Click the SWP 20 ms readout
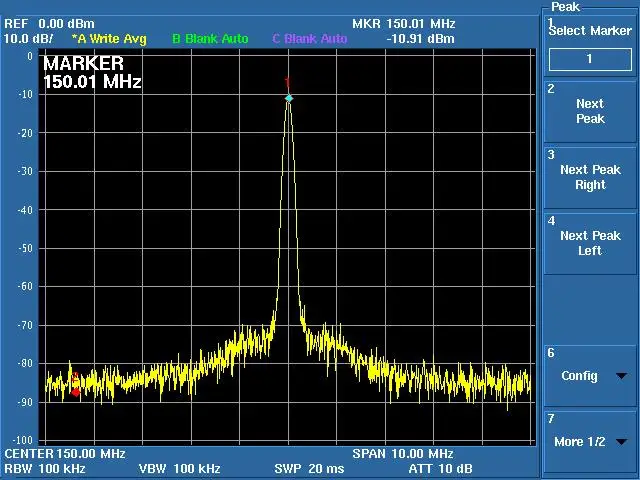 309,469
